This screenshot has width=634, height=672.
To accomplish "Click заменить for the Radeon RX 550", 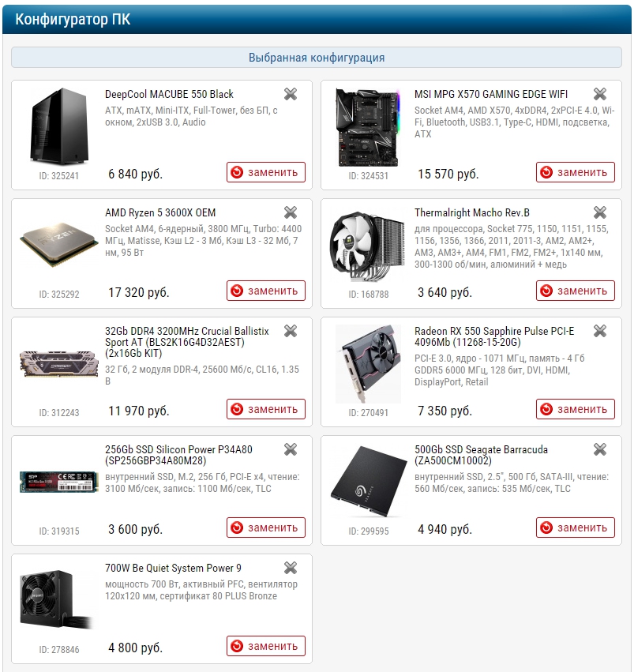I will [x=576, y=409].
